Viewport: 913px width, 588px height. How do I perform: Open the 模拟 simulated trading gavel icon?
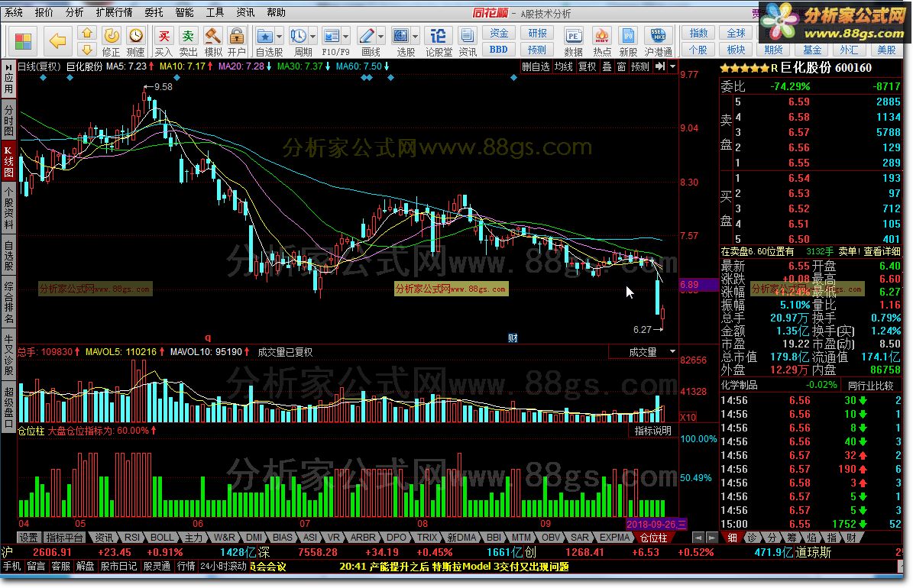(212, 36)
